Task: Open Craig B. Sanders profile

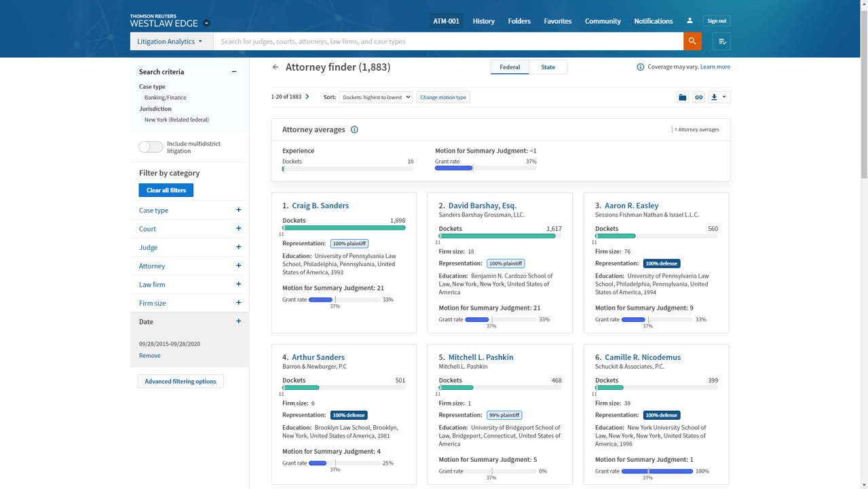Action: pyautogui.click(x=320, y=206)
